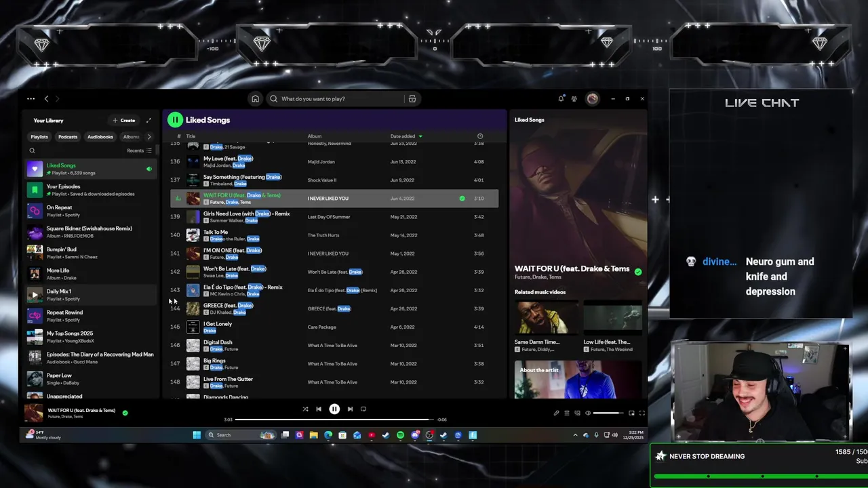Open the notifications bell
The height and width of the screenshot is (488, 868).
tap(561, 99)
